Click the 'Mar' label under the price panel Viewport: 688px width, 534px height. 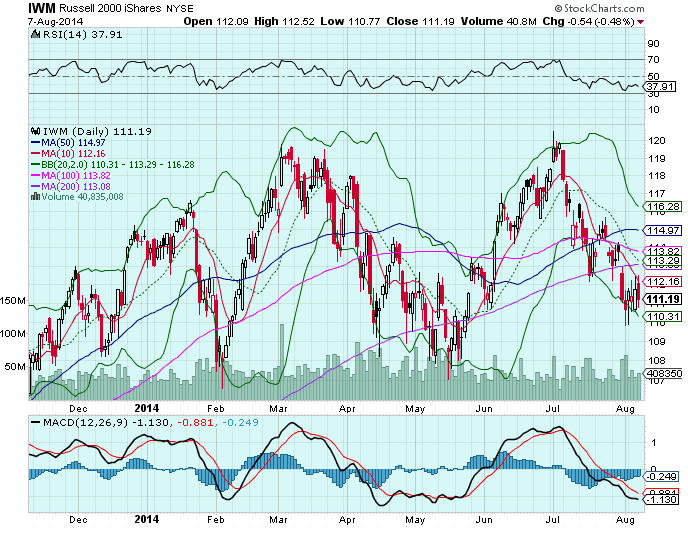tap(278, 409)
